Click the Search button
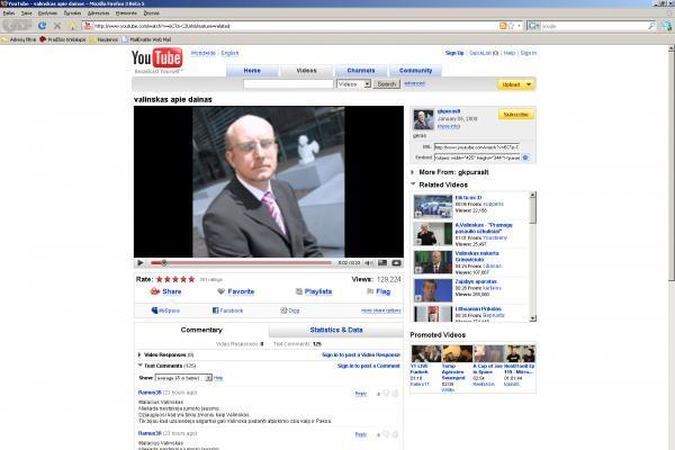Viewport: 675px width, 450px height. point(386,84)
